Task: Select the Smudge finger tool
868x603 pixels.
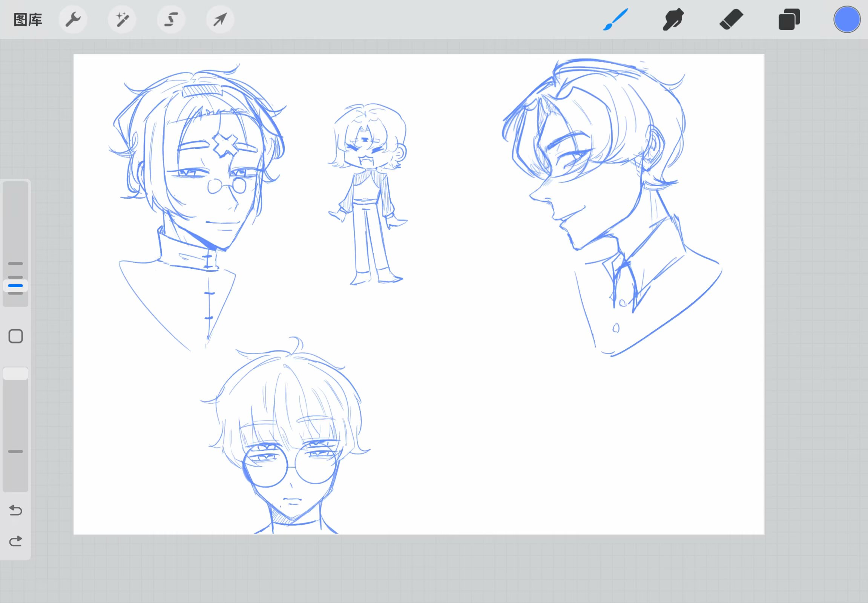Action: point(673,20)
